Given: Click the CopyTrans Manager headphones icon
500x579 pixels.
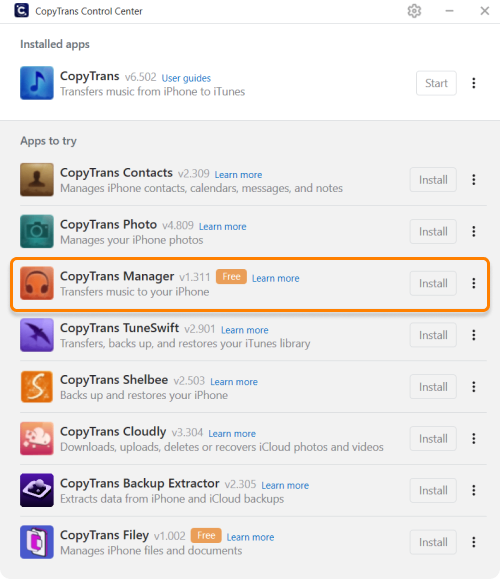Looking at the screenshot, I should coord(37,283).
